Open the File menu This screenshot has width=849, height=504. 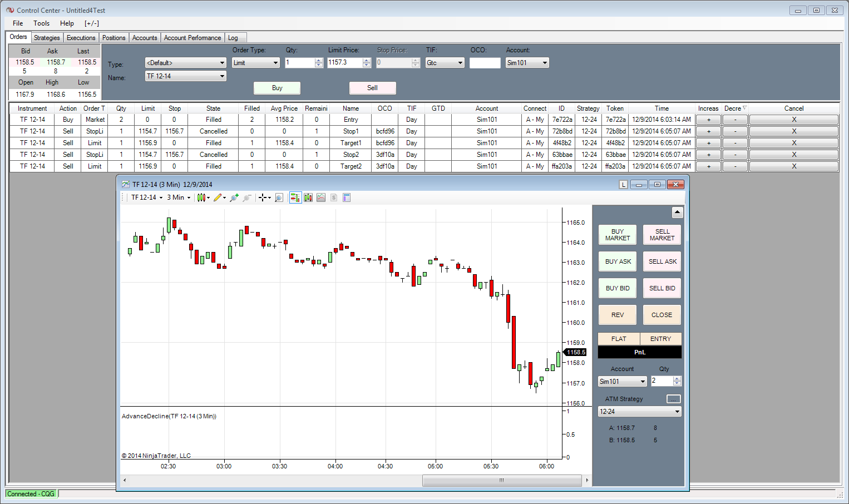[x=18, y=23]
